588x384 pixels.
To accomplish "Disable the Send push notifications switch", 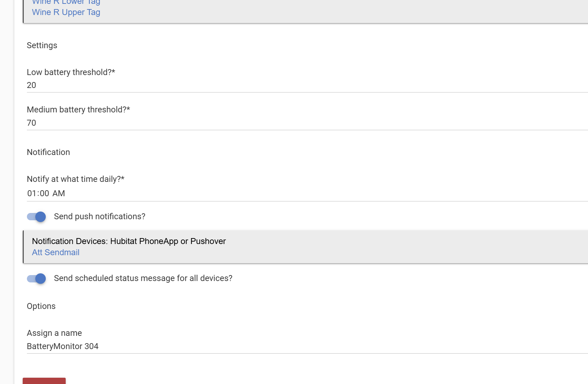I will (36, 217).
